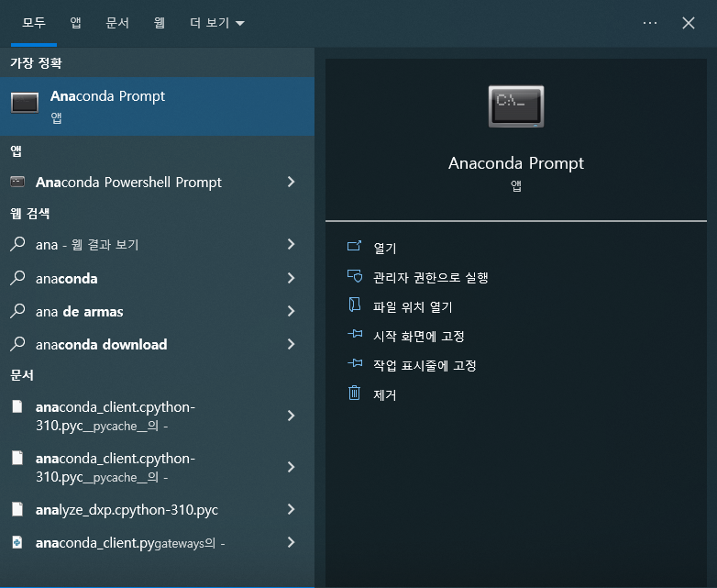Switch to the 앱 tab
717x588 pixels.
[x=76, y=23]
